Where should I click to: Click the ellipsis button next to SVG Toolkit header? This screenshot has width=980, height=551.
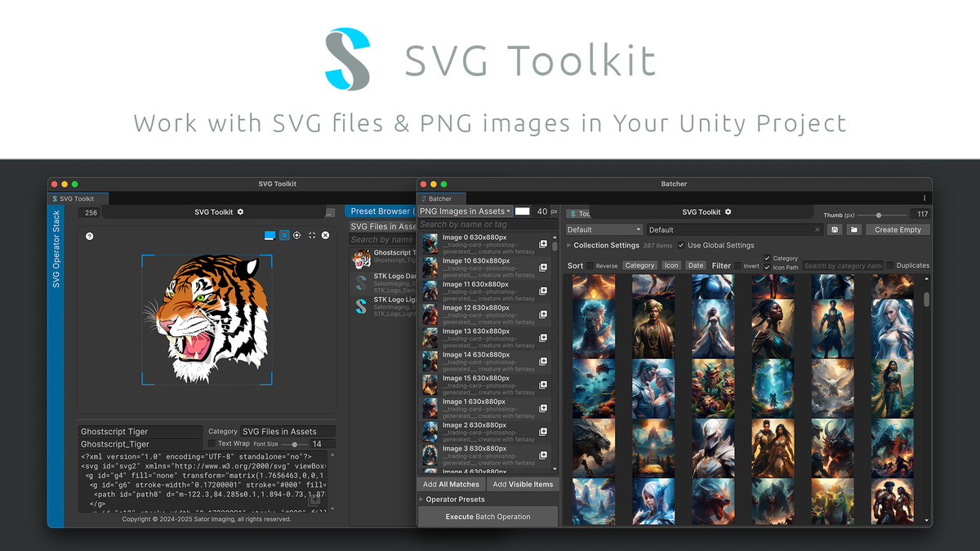(330, 212)
